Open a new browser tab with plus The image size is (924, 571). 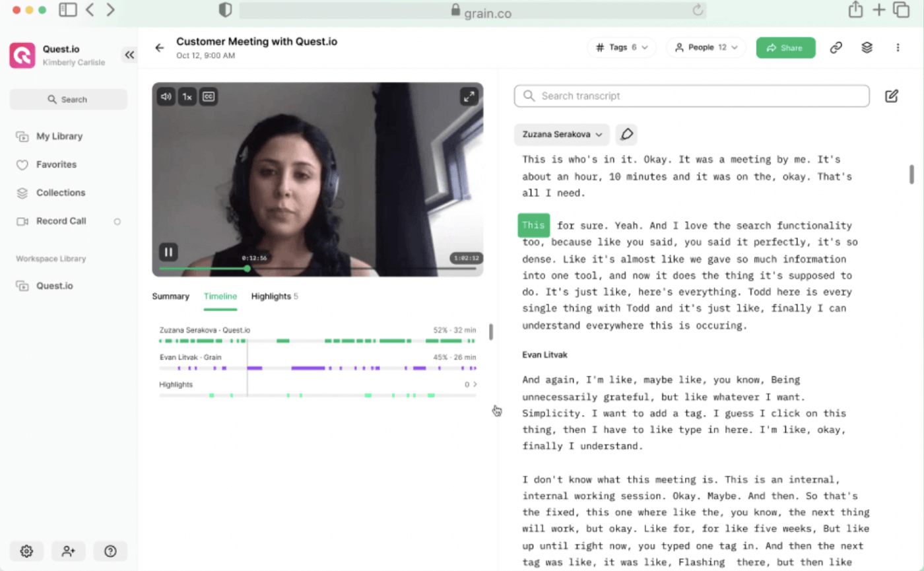click(878, 10)
